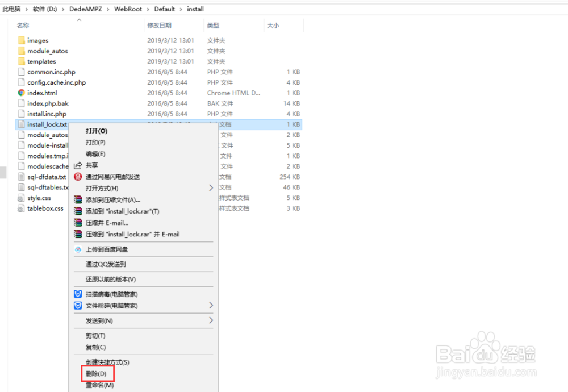Click the 网易闪电邮 red mail icon
The height and width of the screenshot is (392, 568).
point(78,177)
